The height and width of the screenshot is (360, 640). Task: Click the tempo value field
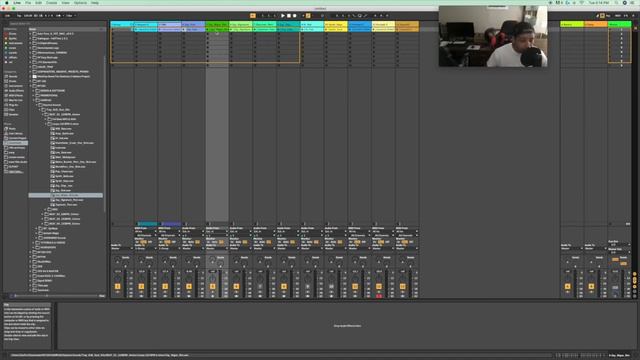pos(28,16)
